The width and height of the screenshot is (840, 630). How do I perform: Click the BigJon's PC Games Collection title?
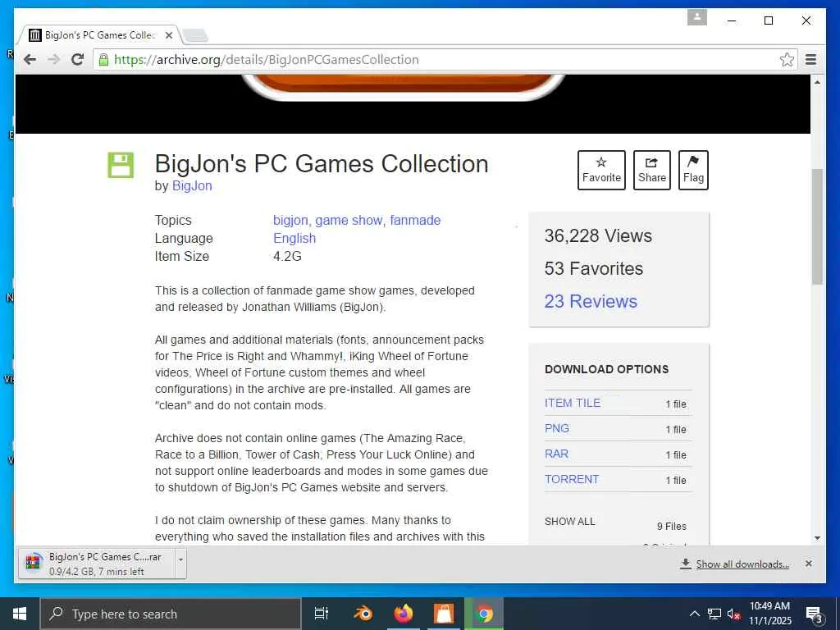322,164
